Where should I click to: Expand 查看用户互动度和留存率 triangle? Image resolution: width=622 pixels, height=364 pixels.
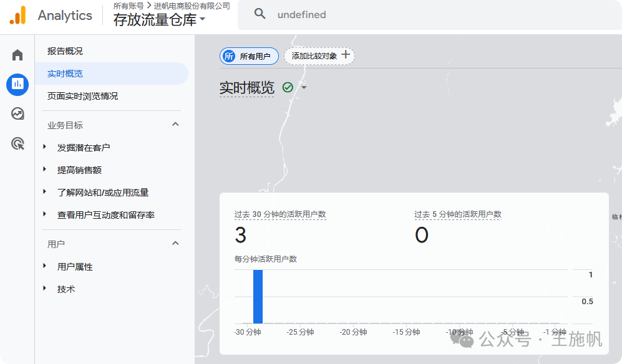point(44,214)
